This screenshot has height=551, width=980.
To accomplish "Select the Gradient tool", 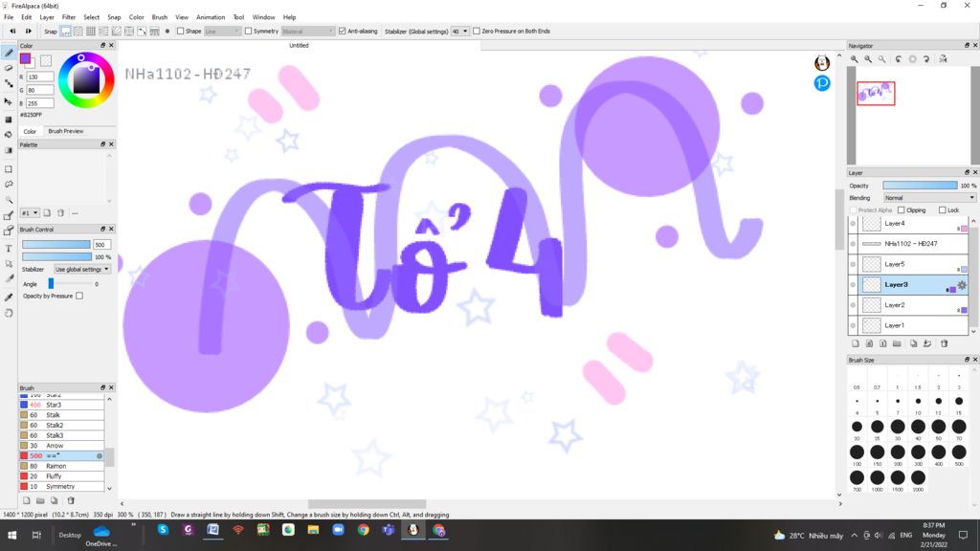I will [x=9, y=150].
